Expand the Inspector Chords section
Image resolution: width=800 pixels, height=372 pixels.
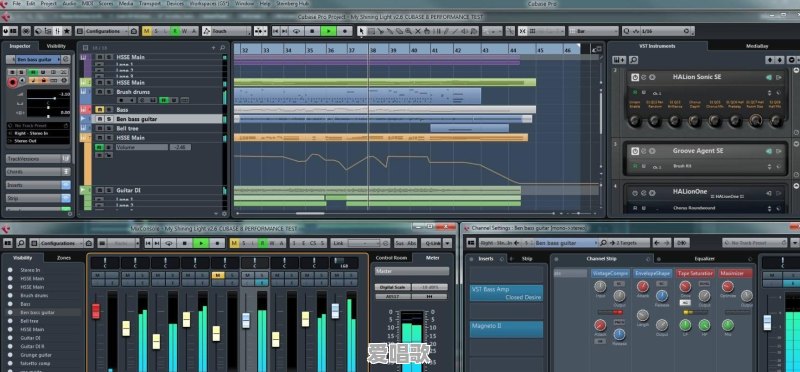(x=38, y=172)
